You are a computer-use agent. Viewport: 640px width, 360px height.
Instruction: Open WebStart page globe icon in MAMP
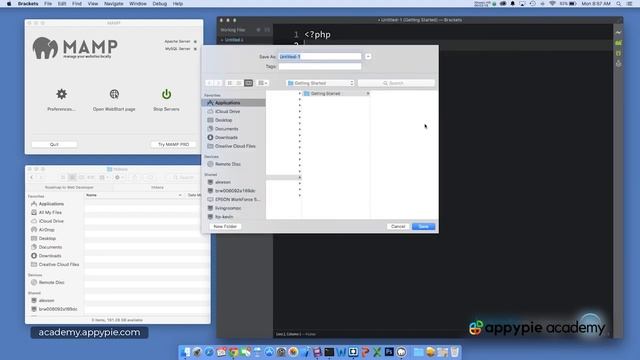coord(114,94)
